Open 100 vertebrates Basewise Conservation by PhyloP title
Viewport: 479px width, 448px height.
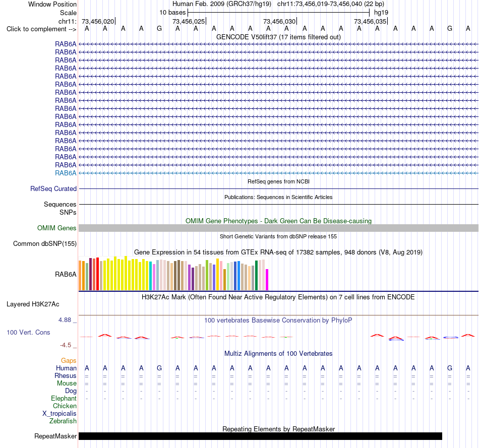click(x=278, y=321)
